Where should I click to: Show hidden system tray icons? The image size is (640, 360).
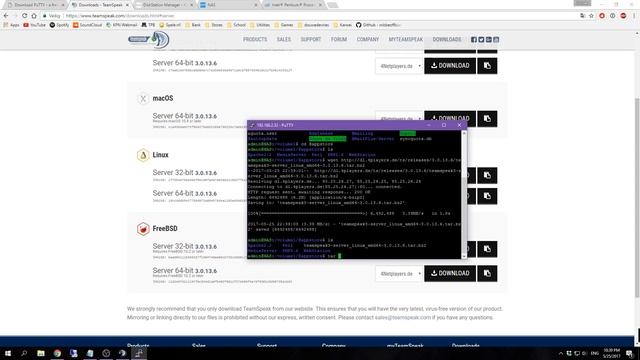click(560, 353)
